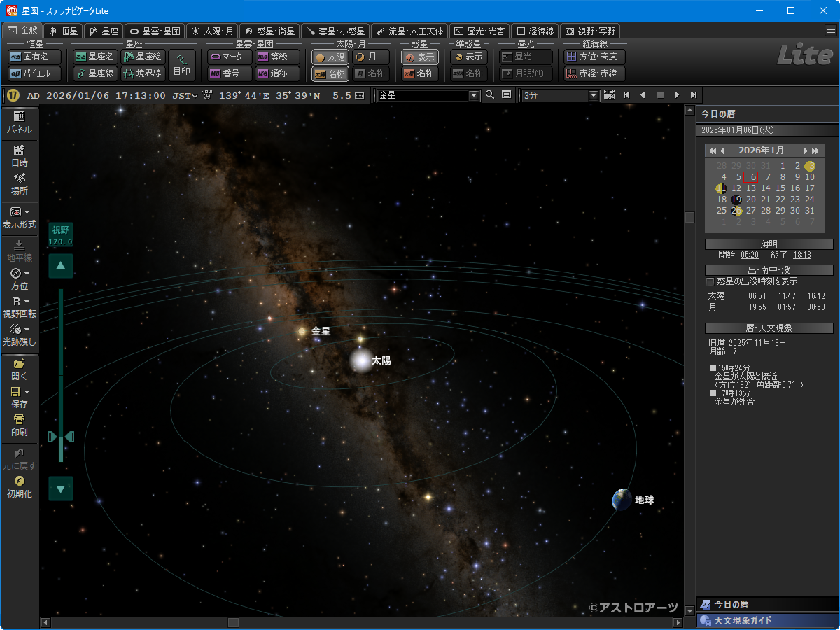The height and width of the screenshot is (630, 840).
Task: Toggle 太陽 sun display button
Action: 330,57
